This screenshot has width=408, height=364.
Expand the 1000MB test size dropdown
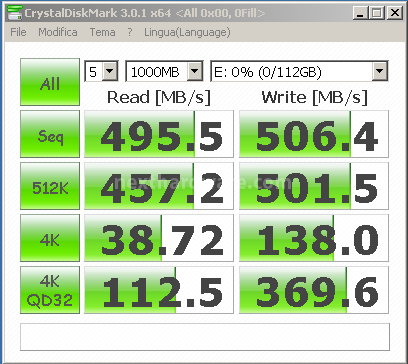[195, 71]
